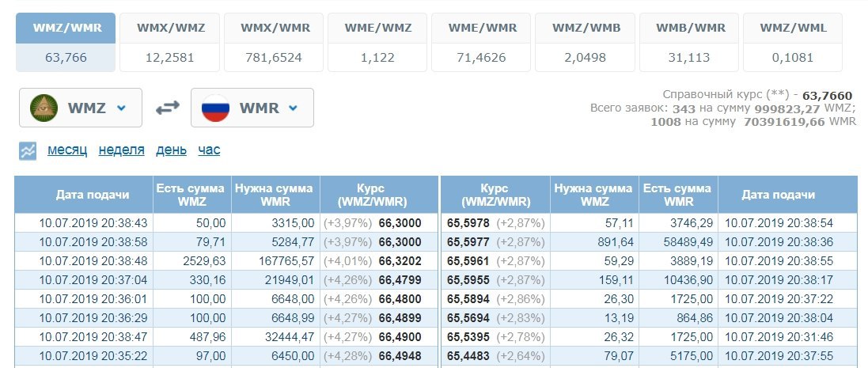The height and width of the screenshot is (368, 868).
Task: Click the Нужна сумма WMR column header
Action: (275, 195)
